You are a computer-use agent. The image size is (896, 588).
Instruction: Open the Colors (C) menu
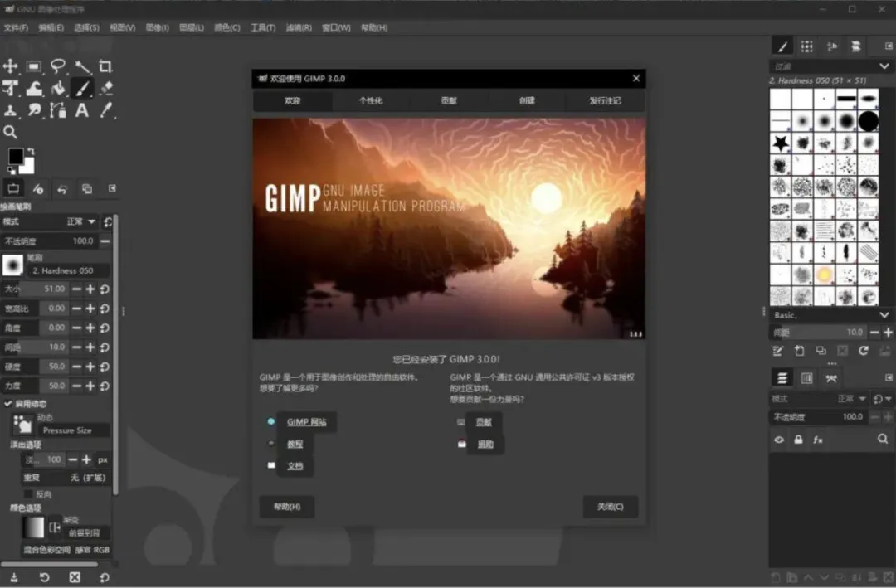(x=226, y=27)
